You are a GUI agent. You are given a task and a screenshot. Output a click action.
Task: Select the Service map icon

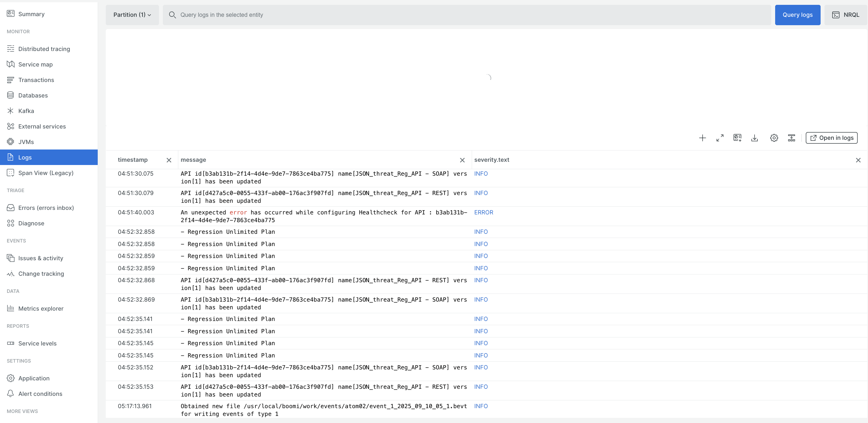(x=10, y=64)
